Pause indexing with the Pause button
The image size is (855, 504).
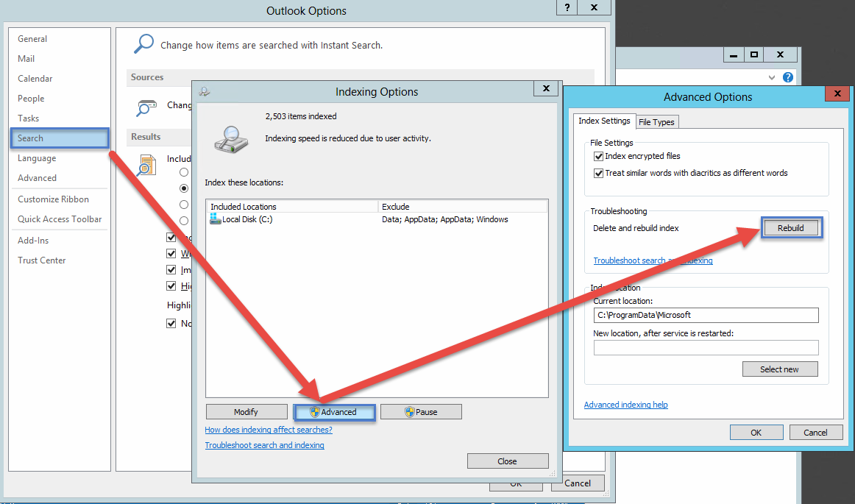point(421,412)
